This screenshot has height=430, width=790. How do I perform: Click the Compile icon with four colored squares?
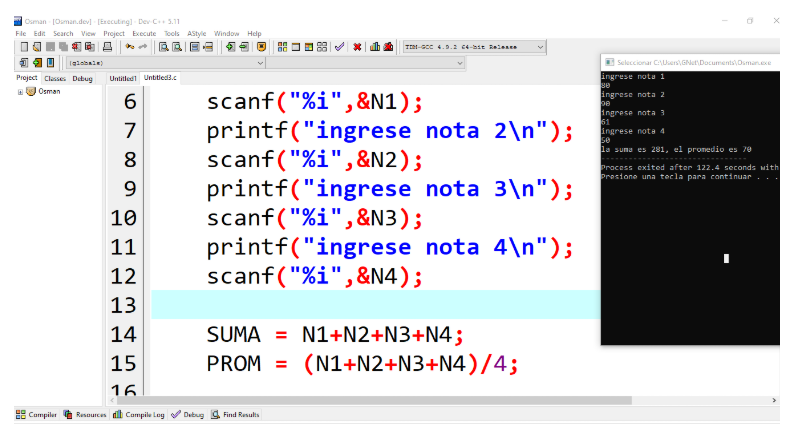click(x=282, y=47)
